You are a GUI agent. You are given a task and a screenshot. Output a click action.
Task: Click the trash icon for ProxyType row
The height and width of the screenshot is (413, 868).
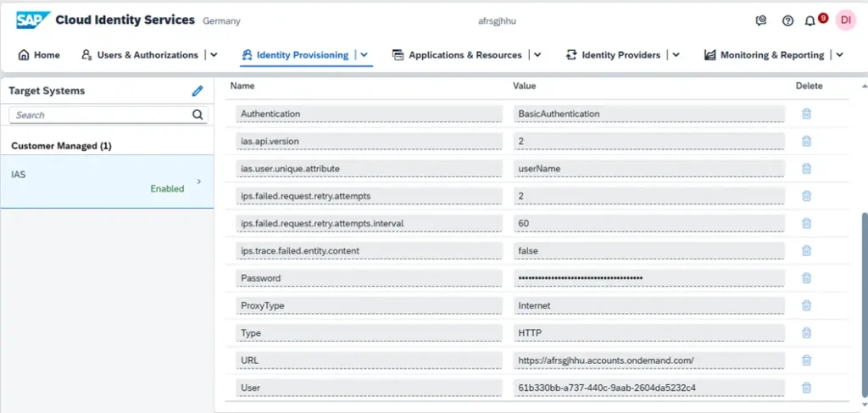(x=806, y=305)
